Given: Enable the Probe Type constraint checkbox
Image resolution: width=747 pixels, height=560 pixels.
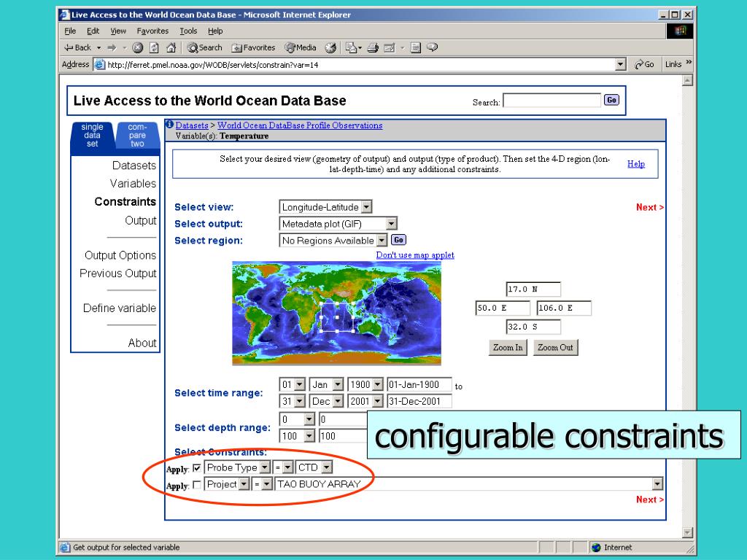Looking at the screenshot, I should [x=197, y=468].
